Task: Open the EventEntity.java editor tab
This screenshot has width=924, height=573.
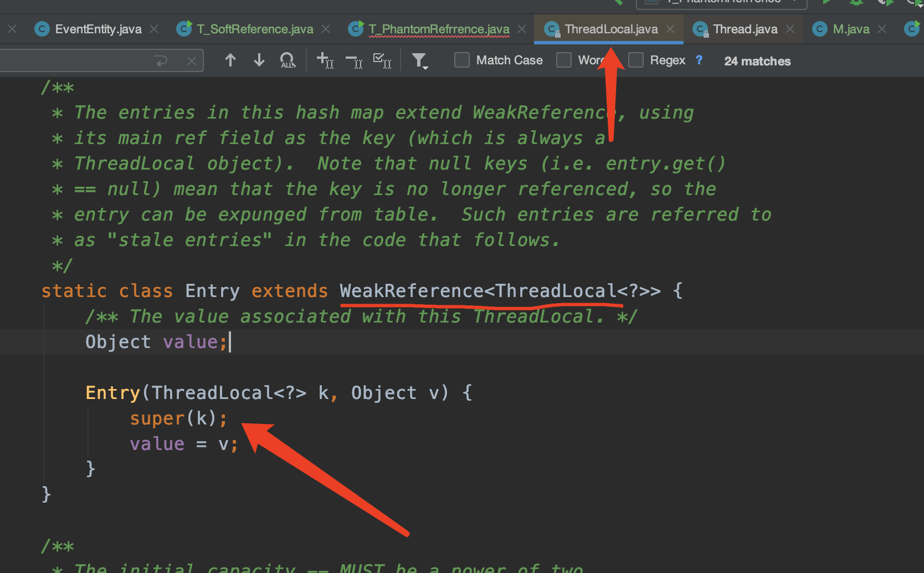Action: tap(98, 29)
